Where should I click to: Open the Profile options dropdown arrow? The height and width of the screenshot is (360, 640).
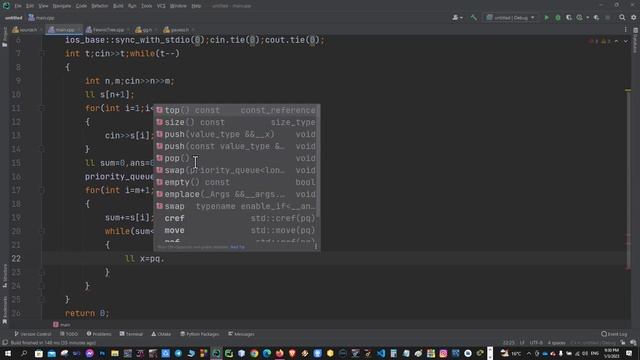point(587,18)
